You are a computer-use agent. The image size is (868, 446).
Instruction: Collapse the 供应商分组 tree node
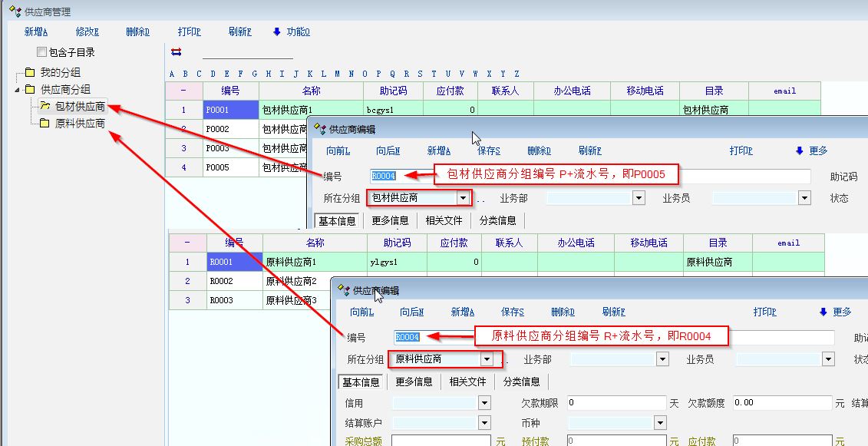18,90
